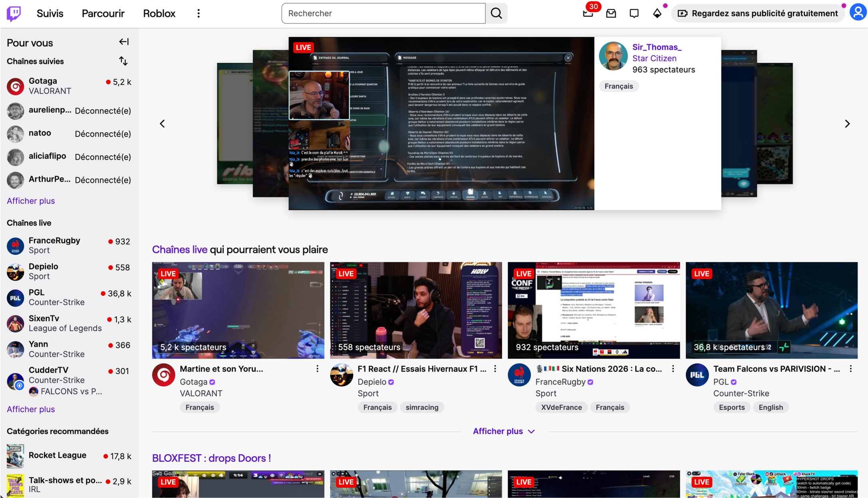
Task: Collapse the Pour vous sidebar
Action: coord(124,42)
